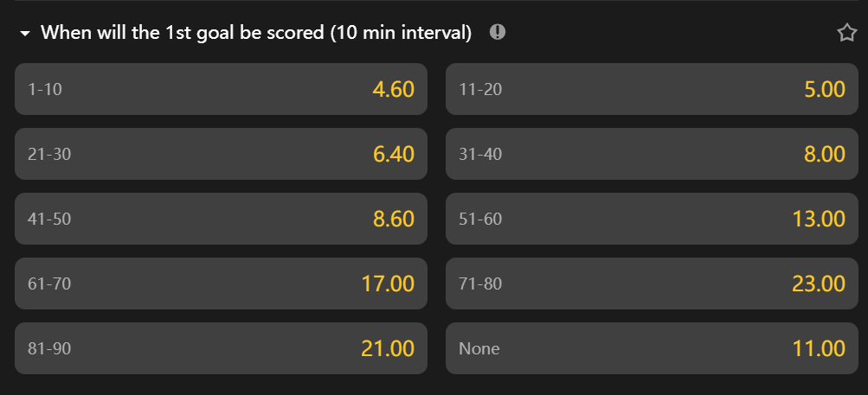Select the 11-20 minute interval bet
Viewport: 868px width, 395px height.
(x=652, y=89)
